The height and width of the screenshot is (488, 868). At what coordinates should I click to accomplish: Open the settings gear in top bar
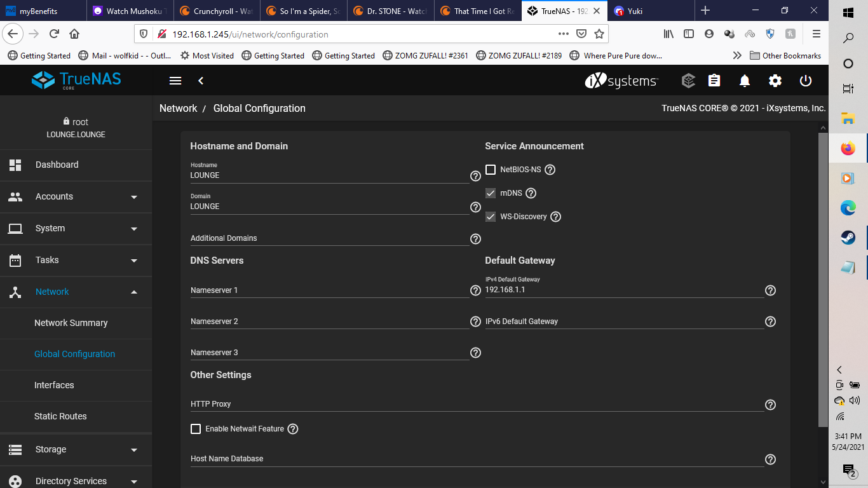click(775, 81)
